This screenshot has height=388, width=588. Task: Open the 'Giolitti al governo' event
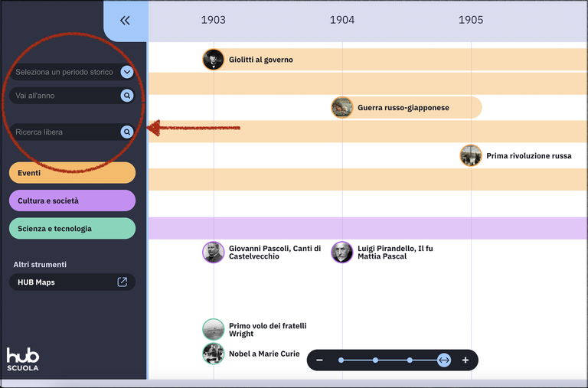260,60
